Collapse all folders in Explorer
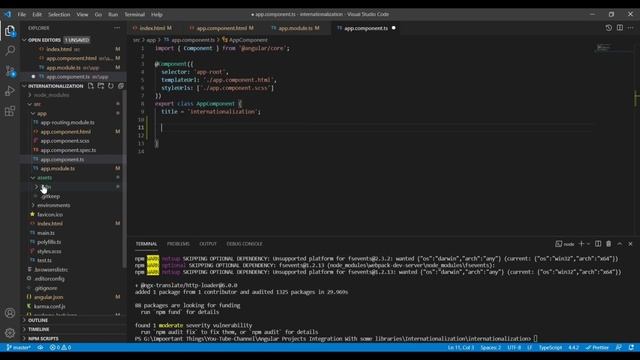 pos(121,86)
